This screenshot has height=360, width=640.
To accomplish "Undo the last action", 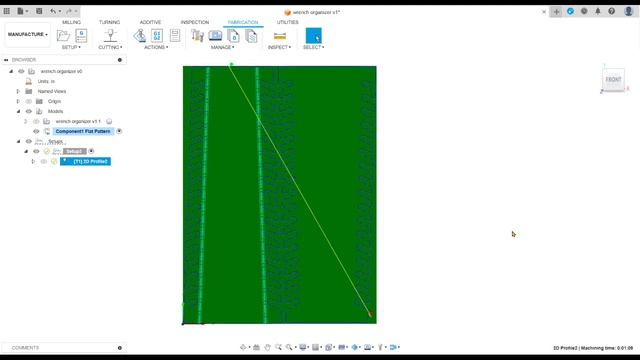I will coord(53,11).
